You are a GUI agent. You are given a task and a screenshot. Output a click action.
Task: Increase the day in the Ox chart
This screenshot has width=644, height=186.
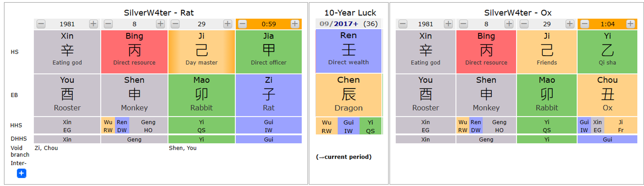click(x=569, y=24)
